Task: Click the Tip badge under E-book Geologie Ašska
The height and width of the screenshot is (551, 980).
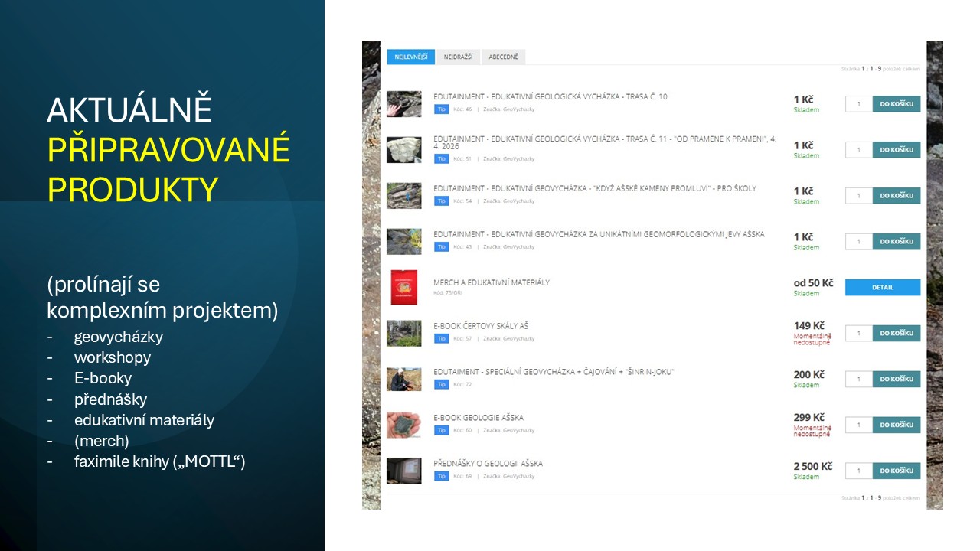Action: (441, 430)
